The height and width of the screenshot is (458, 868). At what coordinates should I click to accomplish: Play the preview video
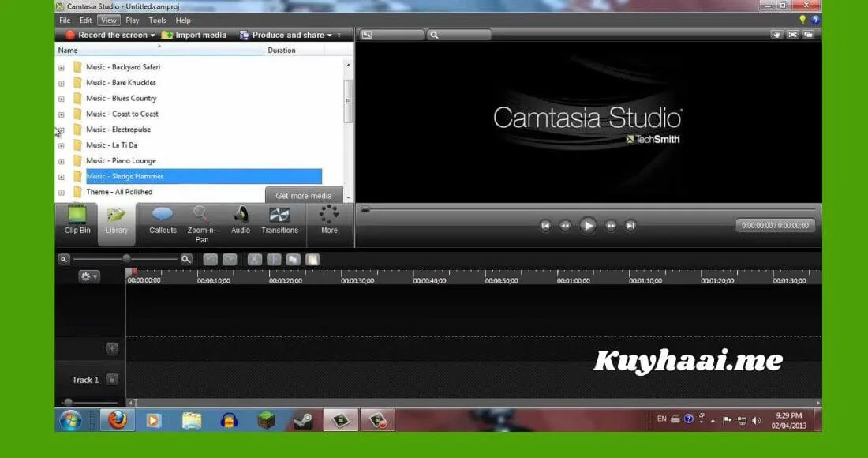point(588,225)
